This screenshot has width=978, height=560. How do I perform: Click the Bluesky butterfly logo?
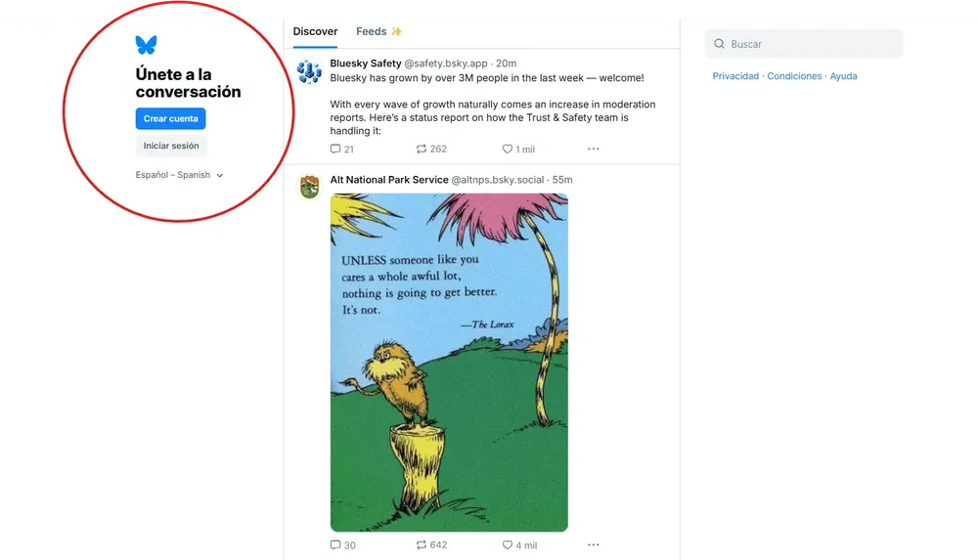click(146, 45)
